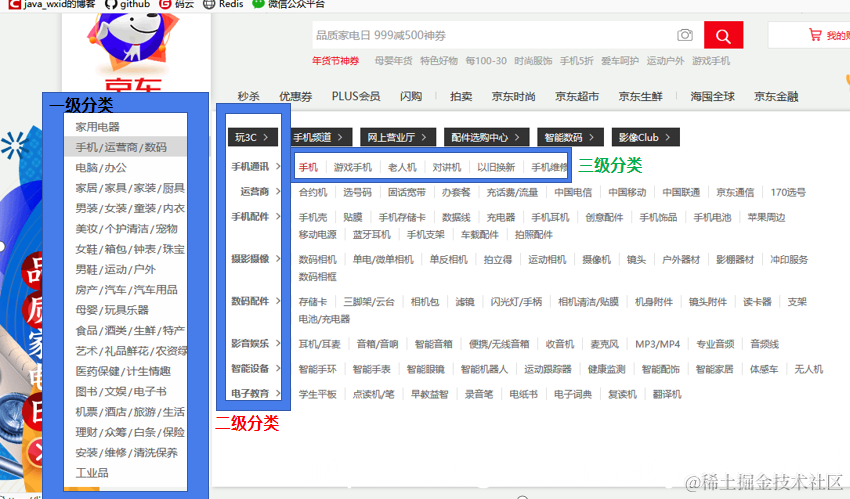The image size is (850, 499).
Task: Click 母婴年货 hot keyword
Action: point(393,61)
